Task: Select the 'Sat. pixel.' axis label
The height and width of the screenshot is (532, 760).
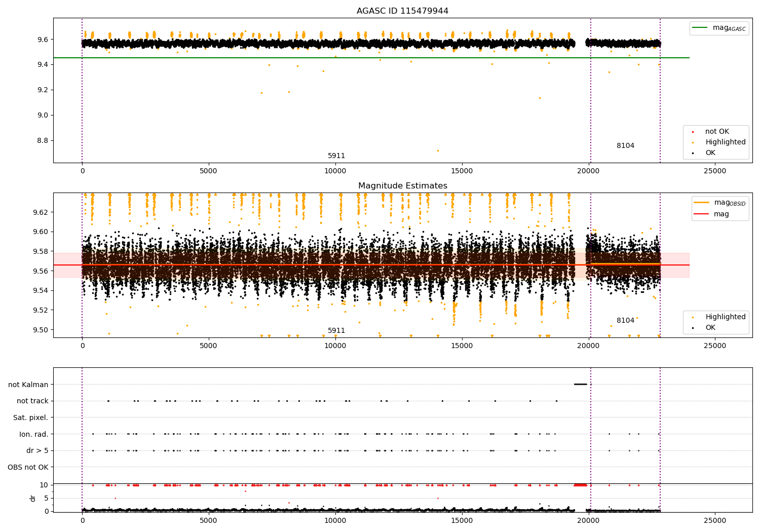Action: click(x=30, y=417)
